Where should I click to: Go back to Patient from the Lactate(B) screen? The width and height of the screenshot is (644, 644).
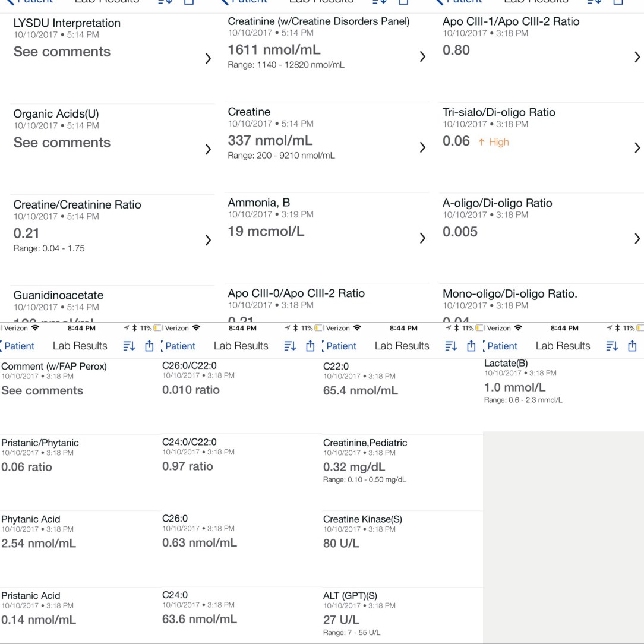(x=501, y=346)
